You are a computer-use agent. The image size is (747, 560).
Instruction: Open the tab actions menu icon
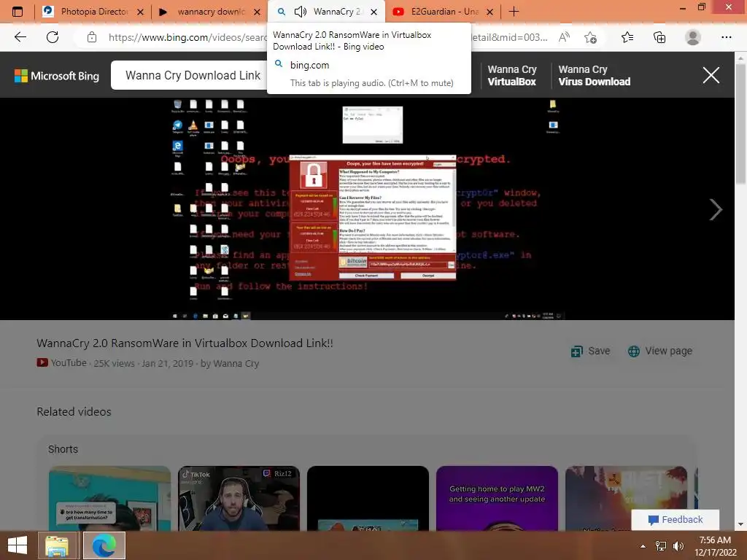tap(18, 12)
